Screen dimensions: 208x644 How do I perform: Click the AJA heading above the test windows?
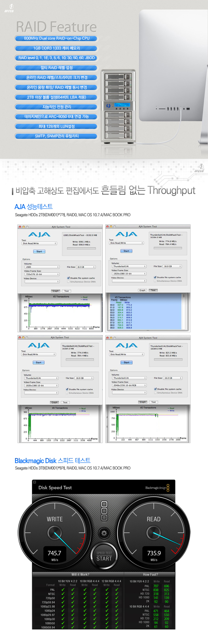click(34, 207)
